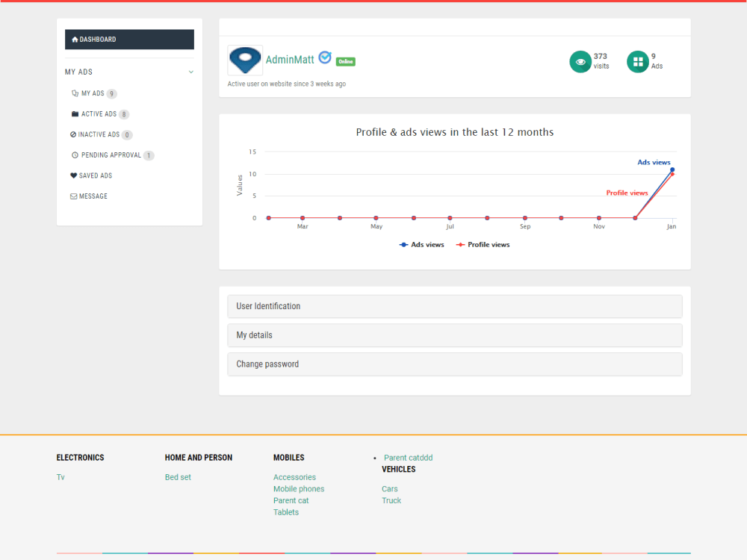The height and width of the screenshot is (560, 747).
Task: Click the green Ads grid icon
Action: [x=637, y=61]
